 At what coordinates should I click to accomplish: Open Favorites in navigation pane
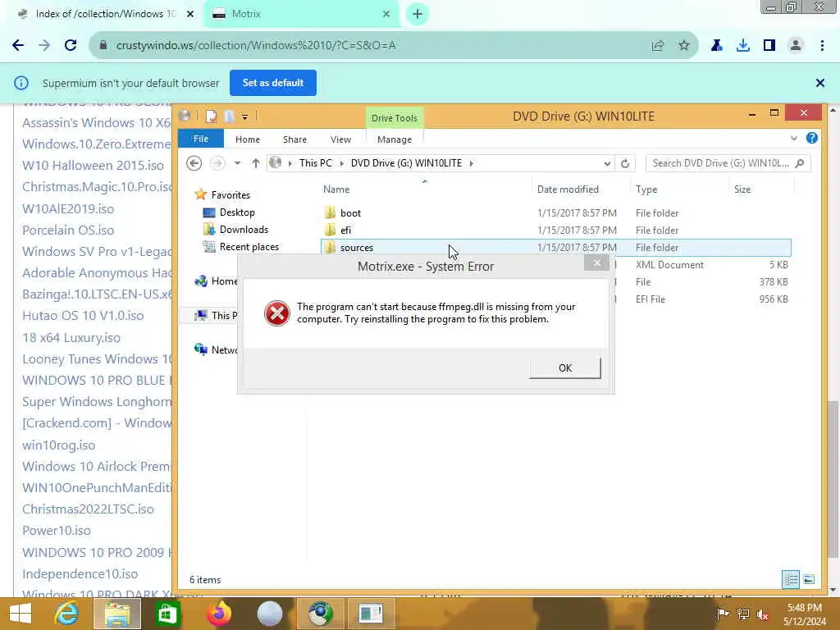pos(231,195)
